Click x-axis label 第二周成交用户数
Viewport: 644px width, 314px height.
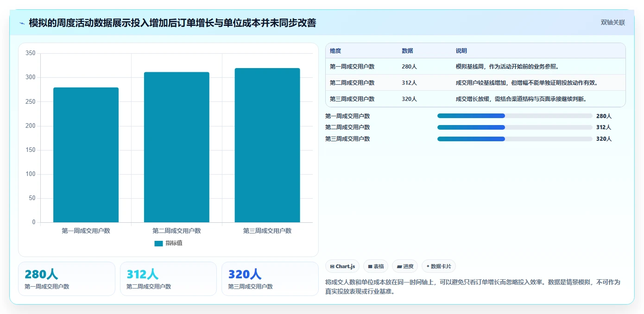point(177,231)
